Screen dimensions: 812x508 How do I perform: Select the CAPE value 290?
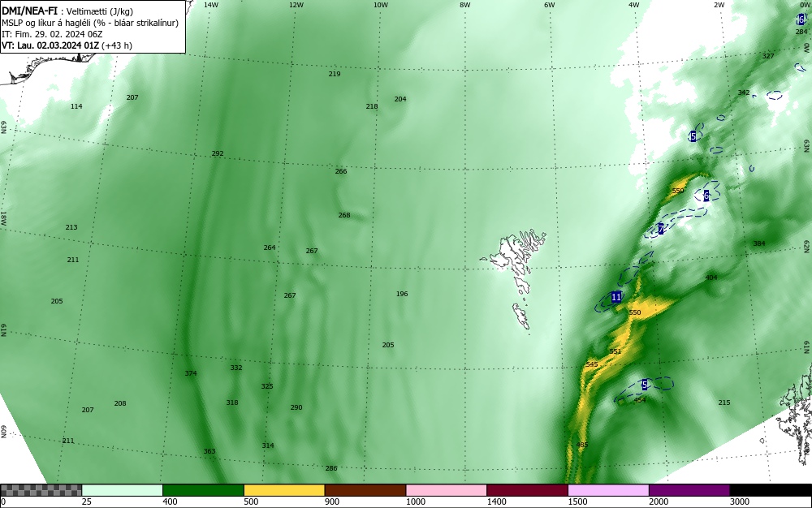[296, 407]
